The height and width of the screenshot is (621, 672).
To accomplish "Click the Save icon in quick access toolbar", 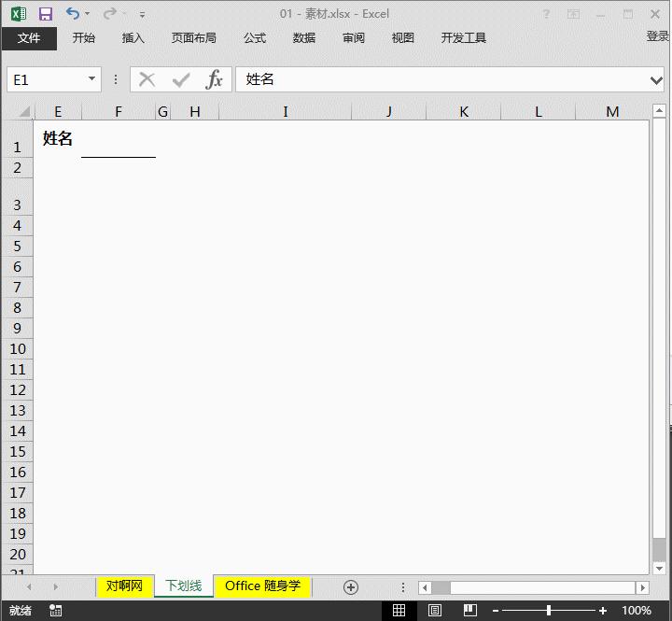I will [x=45, y=14].
